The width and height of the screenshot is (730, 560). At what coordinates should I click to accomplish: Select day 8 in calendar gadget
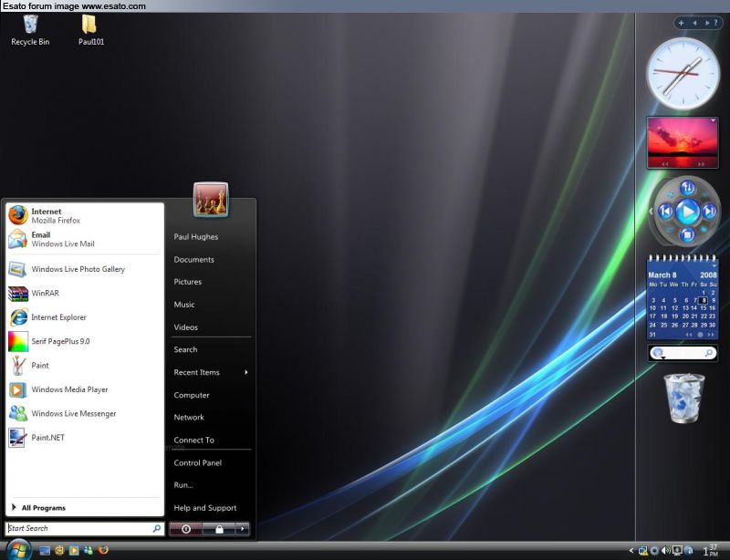704,301
